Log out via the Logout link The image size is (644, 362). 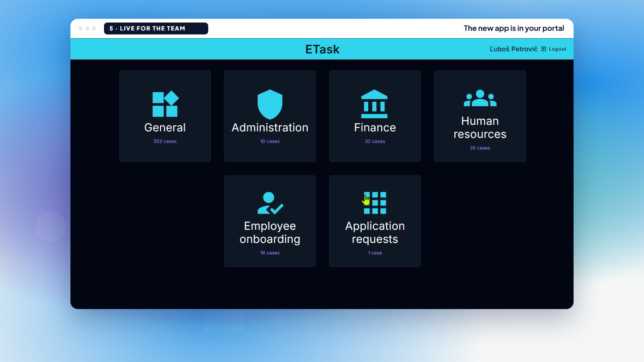557,49
